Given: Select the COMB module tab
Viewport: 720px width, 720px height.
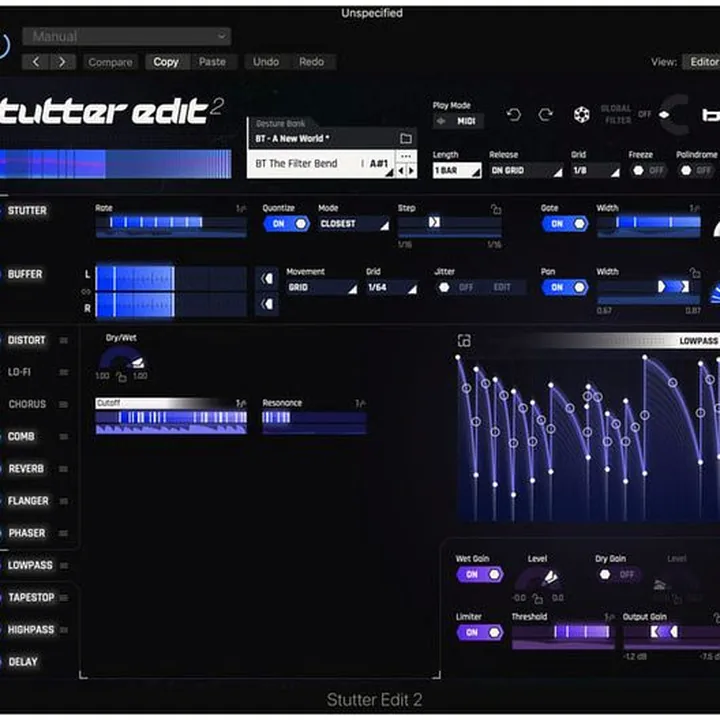Looking at the screenshot, I should (x=21, y=436).
